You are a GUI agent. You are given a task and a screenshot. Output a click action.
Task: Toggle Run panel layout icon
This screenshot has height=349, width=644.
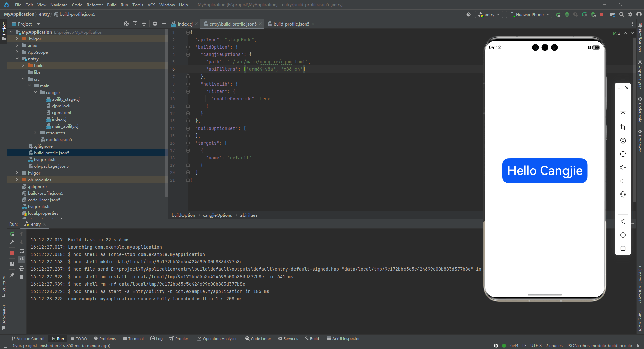(x=12, y=264)
